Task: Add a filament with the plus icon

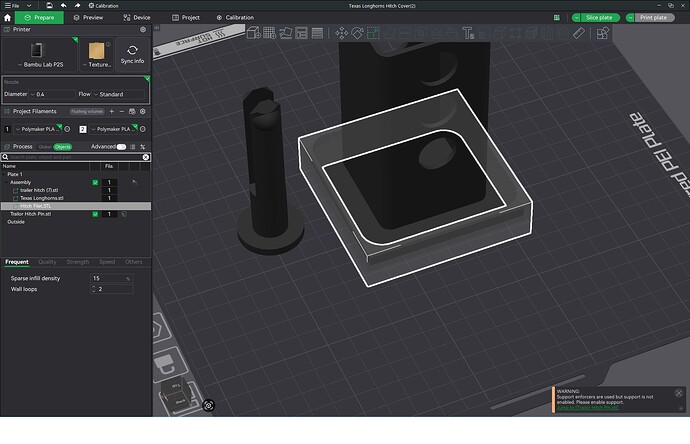Action: 112,112
